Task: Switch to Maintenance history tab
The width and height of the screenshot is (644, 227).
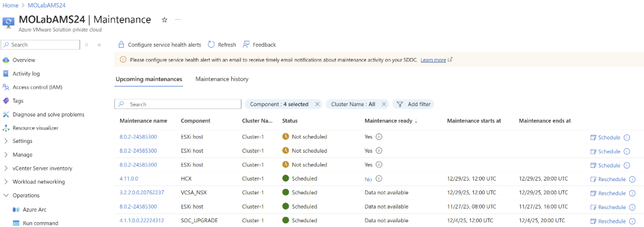Action: tap(222, 79)
